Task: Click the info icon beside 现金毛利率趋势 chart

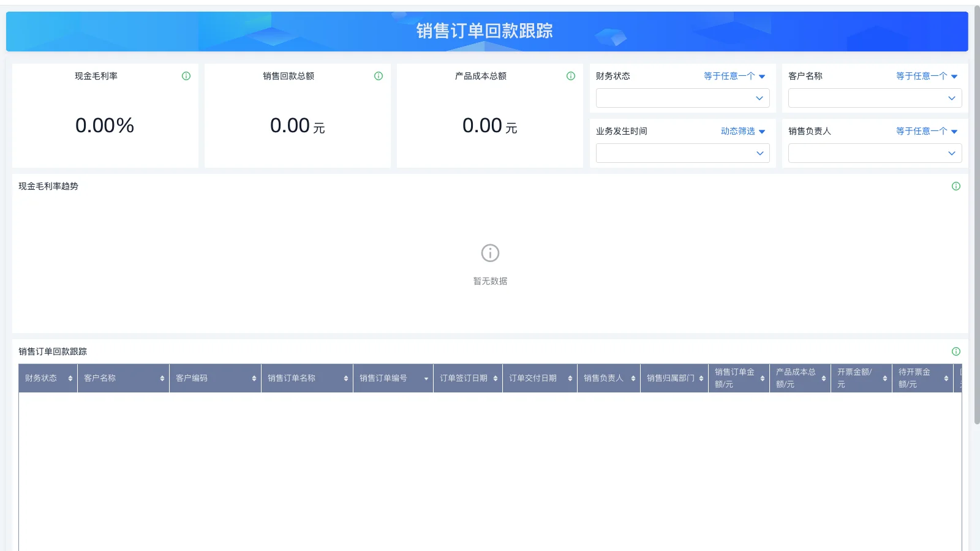Action: (x=956, y=186)
